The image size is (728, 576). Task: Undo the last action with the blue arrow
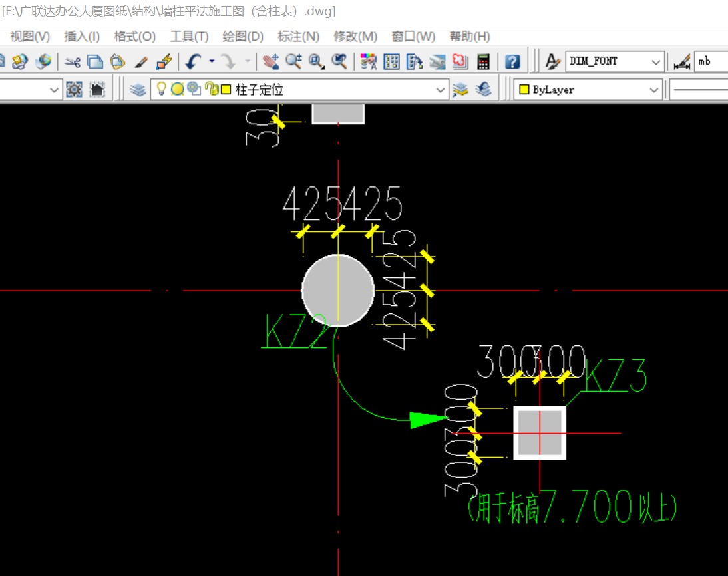(x=193, y=61)
